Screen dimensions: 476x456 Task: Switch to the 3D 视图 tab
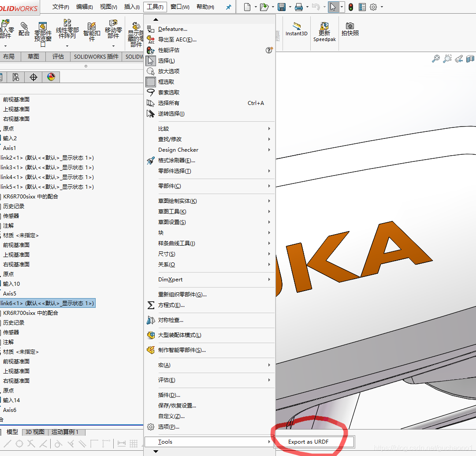coord(35,432)
